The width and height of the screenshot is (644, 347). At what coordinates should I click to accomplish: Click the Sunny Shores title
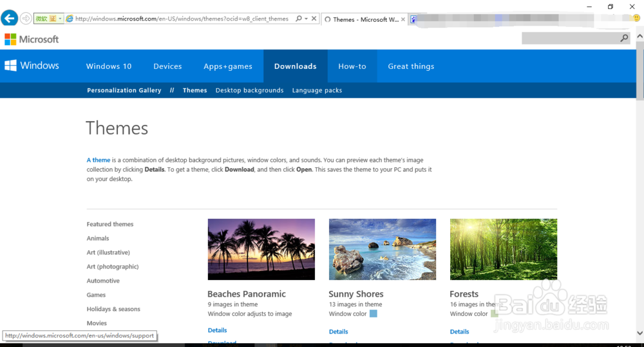355,294
